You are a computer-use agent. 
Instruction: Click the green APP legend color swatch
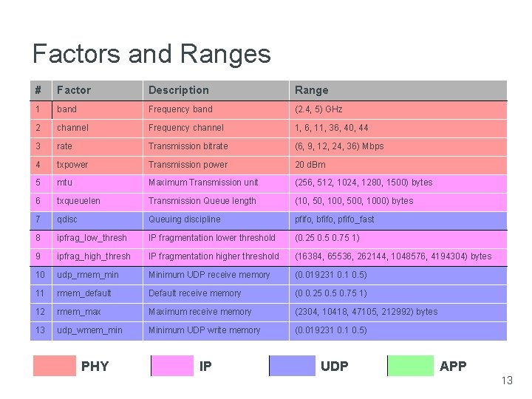pyautogui.click(x=411, y=366)
